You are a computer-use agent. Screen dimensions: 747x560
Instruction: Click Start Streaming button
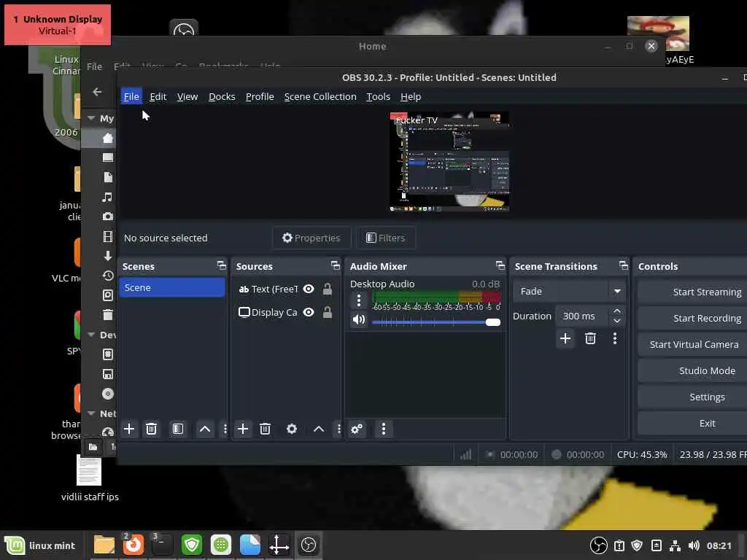[x=693, y=292]
